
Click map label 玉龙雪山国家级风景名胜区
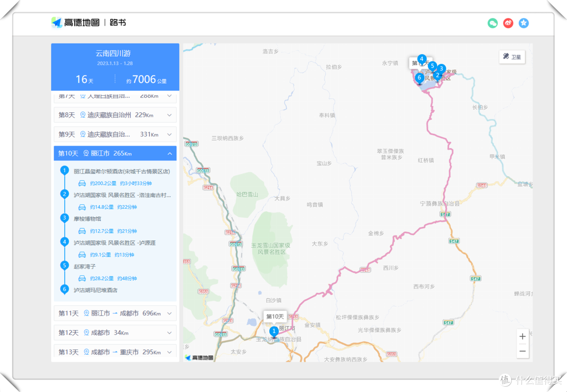[x=271, y=248]
